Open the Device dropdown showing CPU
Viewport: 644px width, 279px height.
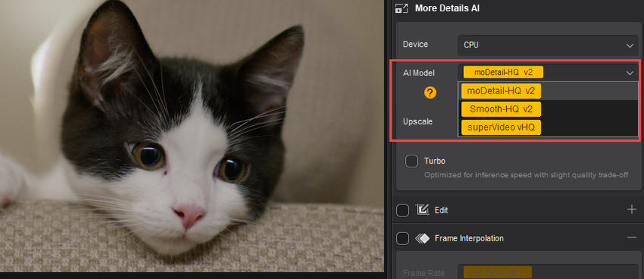tap(548, 45)
